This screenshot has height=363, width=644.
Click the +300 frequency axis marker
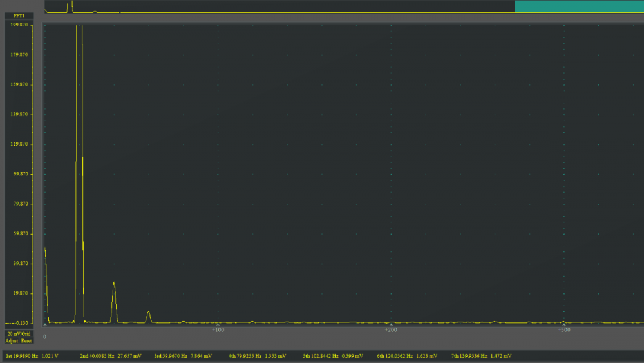[563, 329]
